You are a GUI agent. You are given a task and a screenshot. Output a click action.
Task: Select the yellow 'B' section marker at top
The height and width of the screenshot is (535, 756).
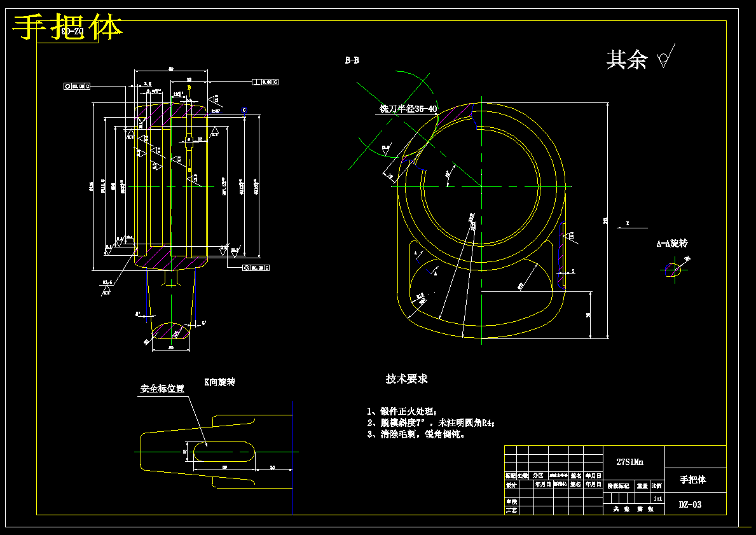point(189,87)
